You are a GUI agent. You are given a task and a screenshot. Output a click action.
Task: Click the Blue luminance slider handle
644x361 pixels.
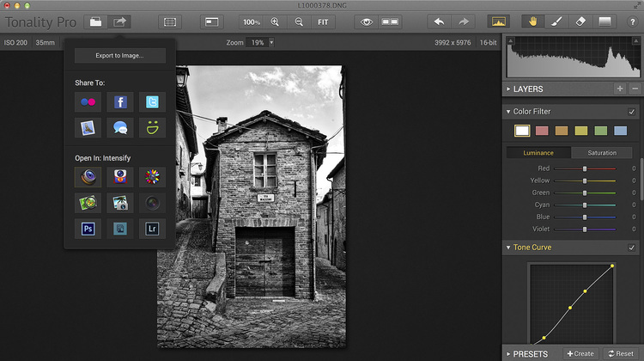[585, 217]
